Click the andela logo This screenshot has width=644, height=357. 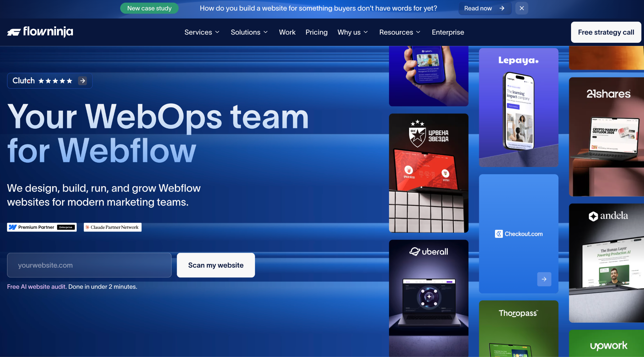608,216
